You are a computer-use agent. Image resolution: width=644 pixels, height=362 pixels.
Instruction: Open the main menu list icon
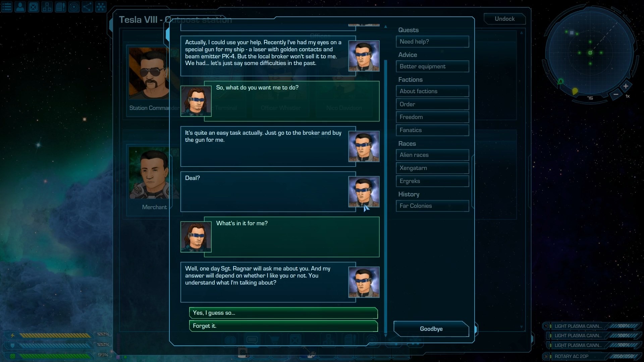click(7, 7)
